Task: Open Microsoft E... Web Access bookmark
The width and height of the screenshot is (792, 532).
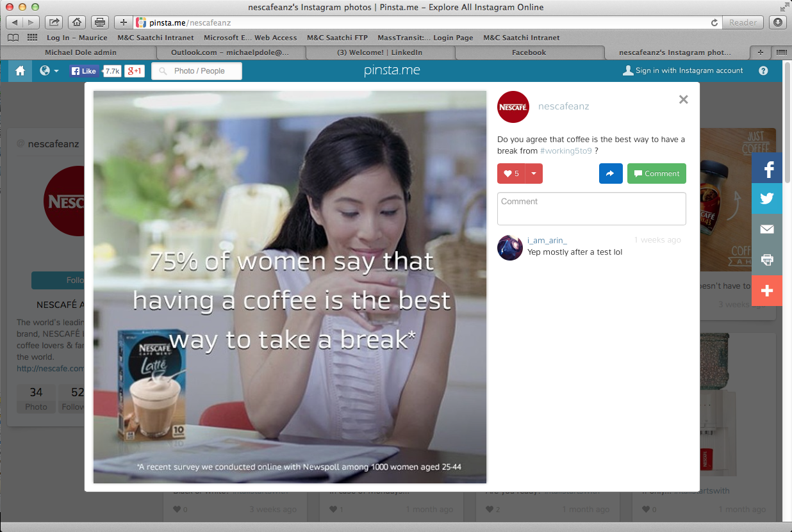Action: [251, 38]
